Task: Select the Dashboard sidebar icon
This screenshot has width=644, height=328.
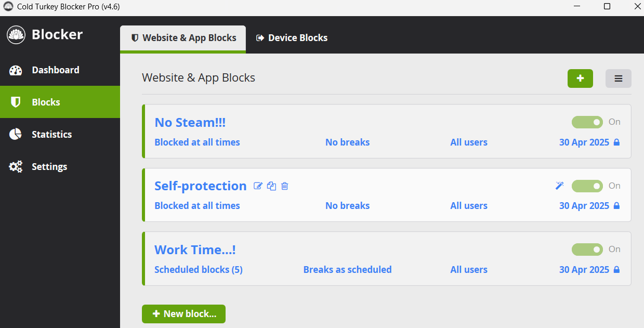Action: click(15, 70)
